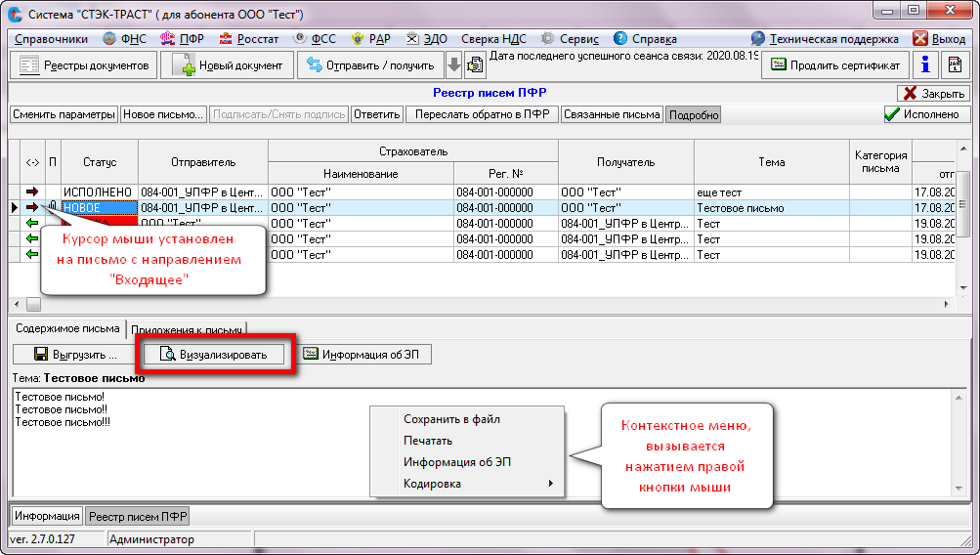Click the Наименование column header

361,174
